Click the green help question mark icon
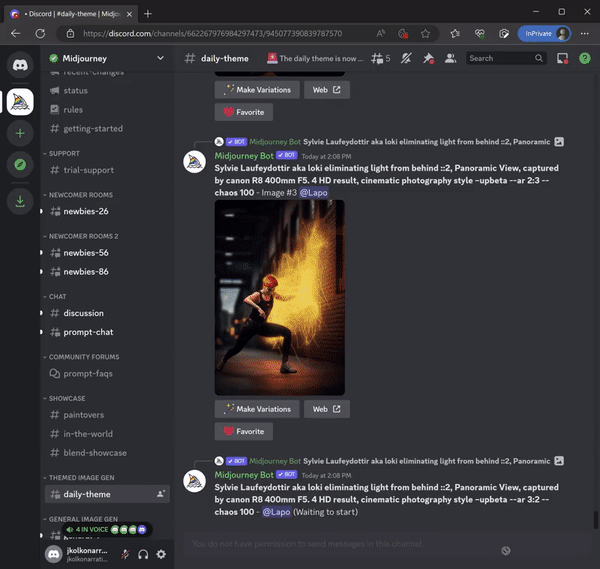This screenshot has width=600, height=569. coord(584,59)
